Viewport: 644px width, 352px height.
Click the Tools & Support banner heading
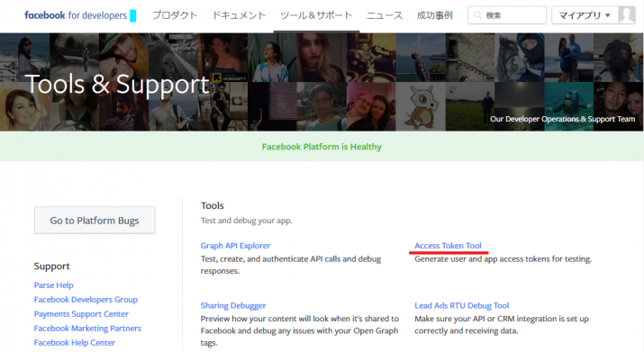(x=117, y=85)
